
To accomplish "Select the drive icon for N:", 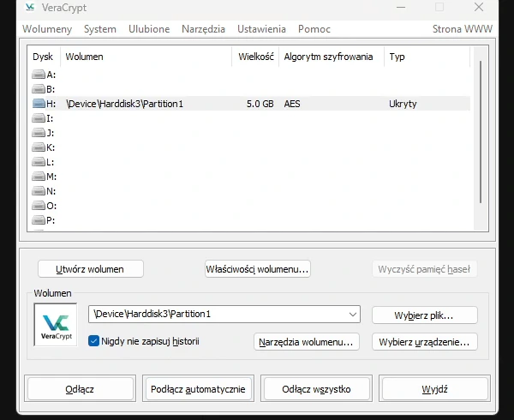I will [x=39, y=191].
